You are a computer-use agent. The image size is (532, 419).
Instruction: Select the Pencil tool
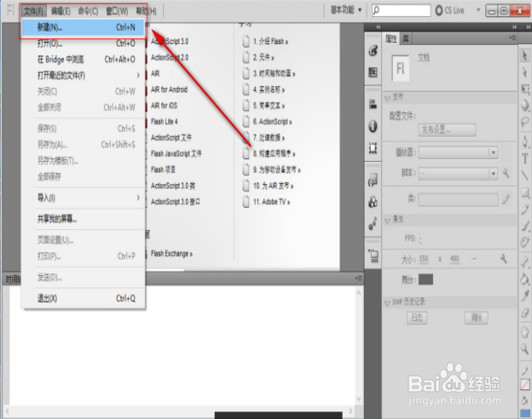[525, 209]
